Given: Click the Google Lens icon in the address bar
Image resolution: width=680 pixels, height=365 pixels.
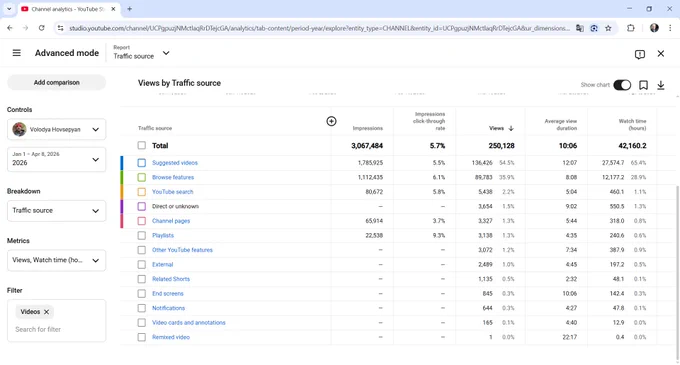Looking at the screenshot, I should pos(594,28).
